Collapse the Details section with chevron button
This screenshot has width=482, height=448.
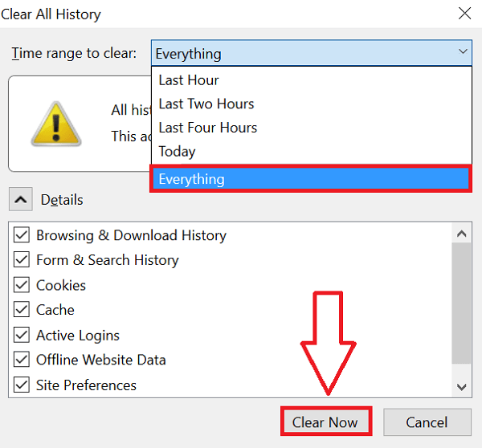pyautogui.click(x=21, y=199)
